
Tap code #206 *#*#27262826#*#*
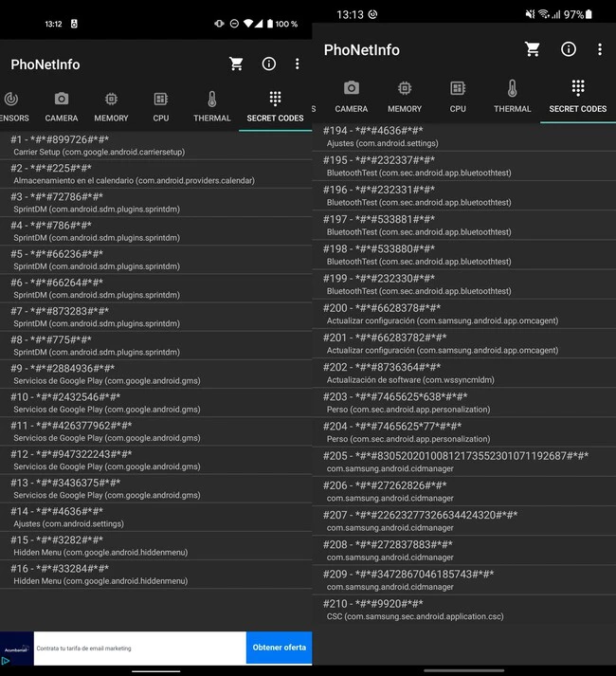pos(464,491)
